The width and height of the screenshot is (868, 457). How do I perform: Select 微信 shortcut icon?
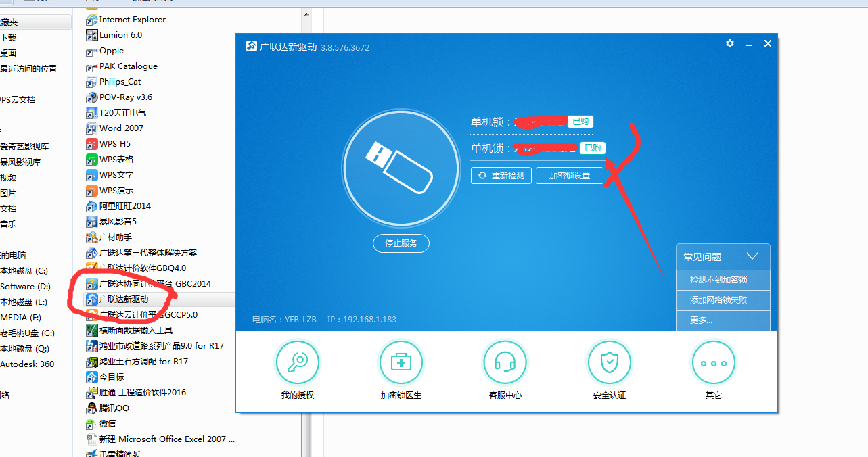[92, 424]
